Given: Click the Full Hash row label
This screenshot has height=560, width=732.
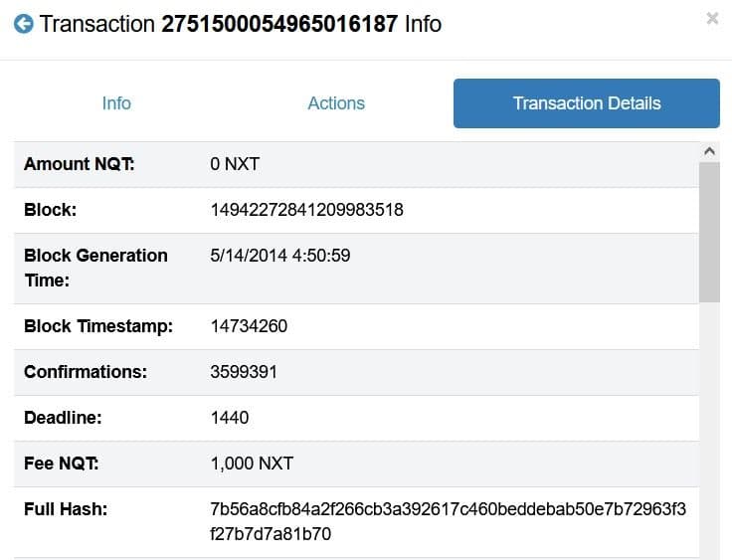Looking at the screenshot, I should coord(65,509).
